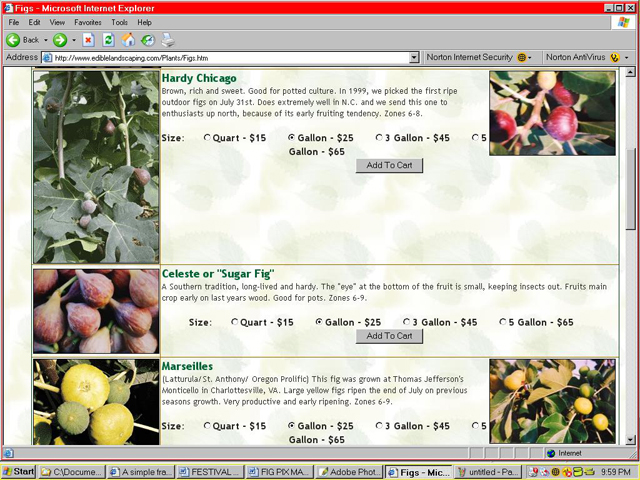Refresh the page with the refresh icon
This screenshot has height=480, width=640.
tap(108, 40)
